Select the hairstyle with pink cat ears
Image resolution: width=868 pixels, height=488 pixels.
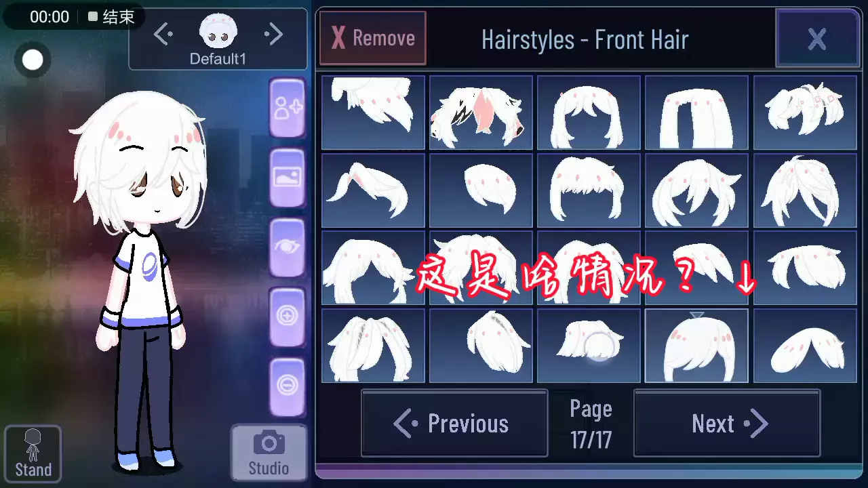point(481,113)
